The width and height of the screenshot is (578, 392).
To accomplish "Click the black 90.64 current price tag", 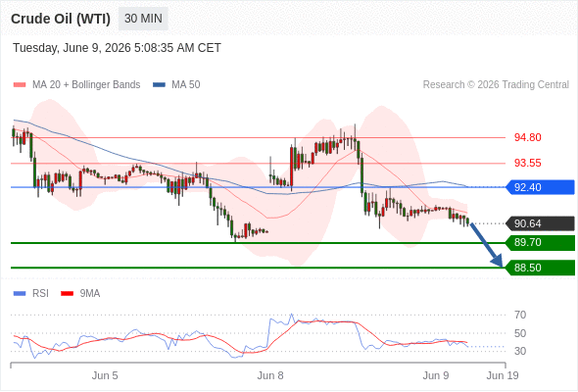I will 540,223.
